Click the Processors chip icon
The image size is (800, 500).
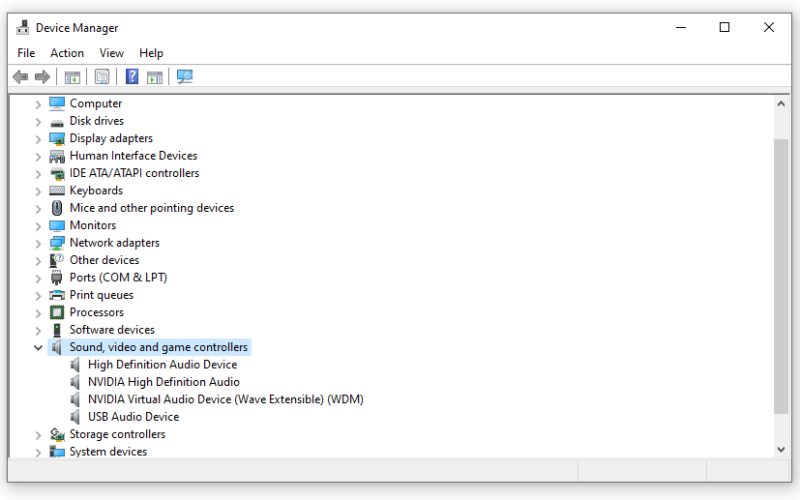click(57, 312)
